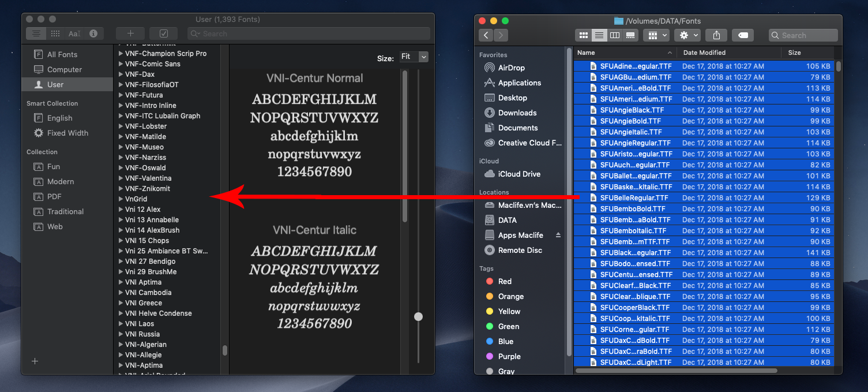Viewport: 868px width, 392px height.
Task: Click the font validation checkbox icon
Action: coord(163,33)
